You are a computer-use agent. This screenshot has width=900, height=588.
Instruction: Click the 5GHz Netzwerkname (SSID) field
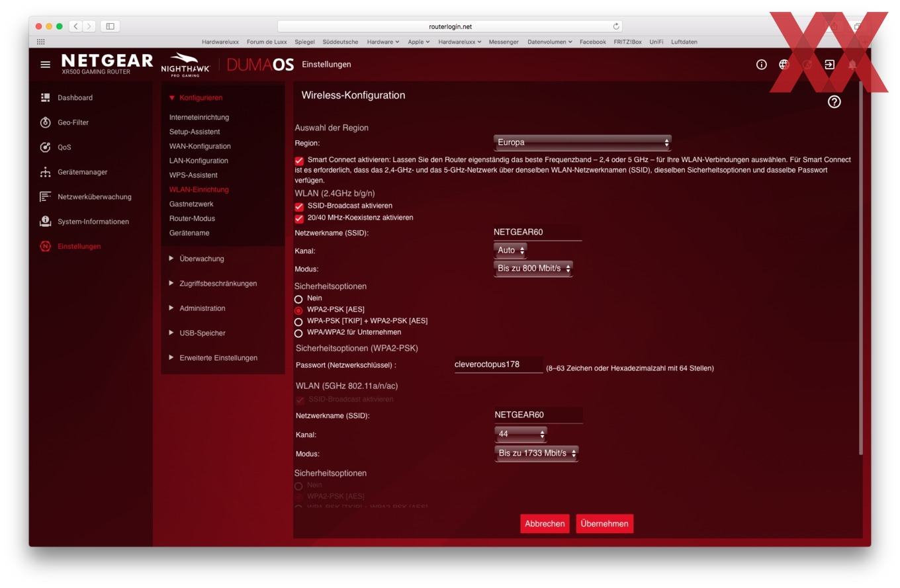[539, 415]
